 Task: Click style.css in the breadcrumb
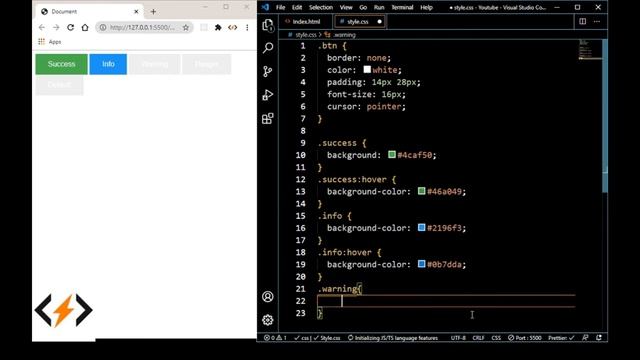pyautogui.click(x=305, y=35)
